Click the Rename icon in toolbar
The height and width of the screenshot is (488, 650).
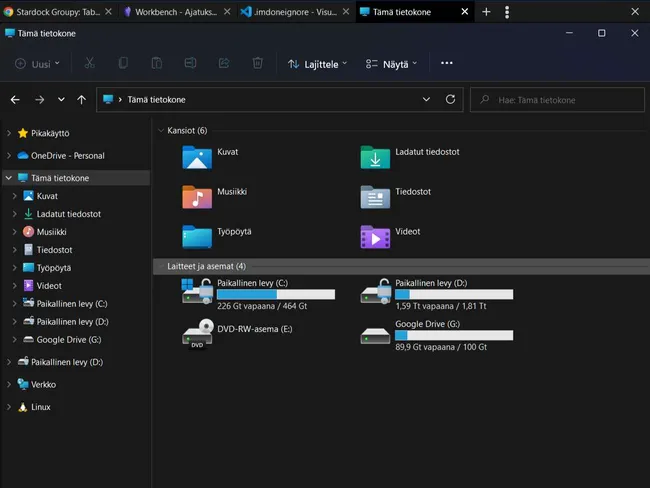(190, 63)
